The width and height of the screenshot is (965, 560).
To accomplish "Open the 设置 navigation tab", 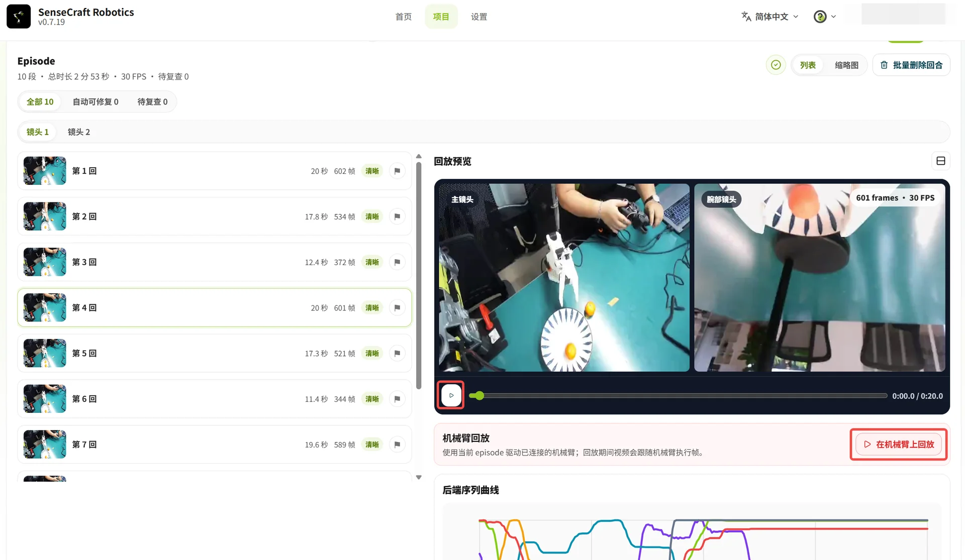I will (479, 17).
